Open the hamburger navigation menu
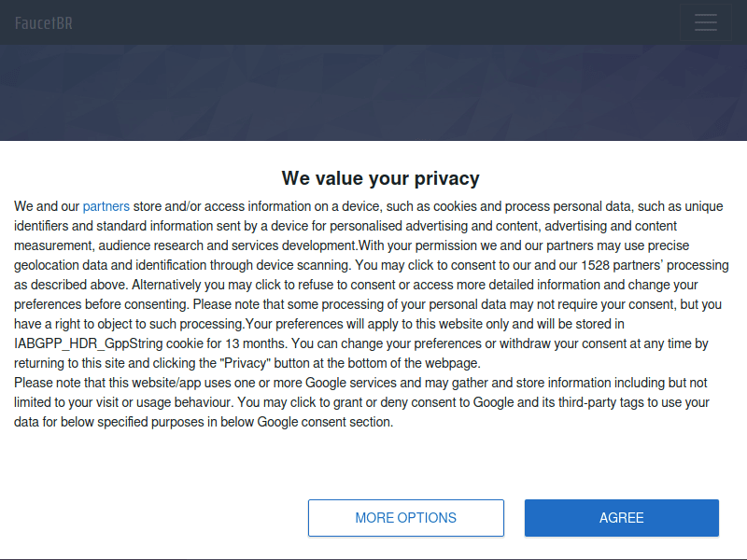Viewport: 747px width, 560px height. coord(705,22)
